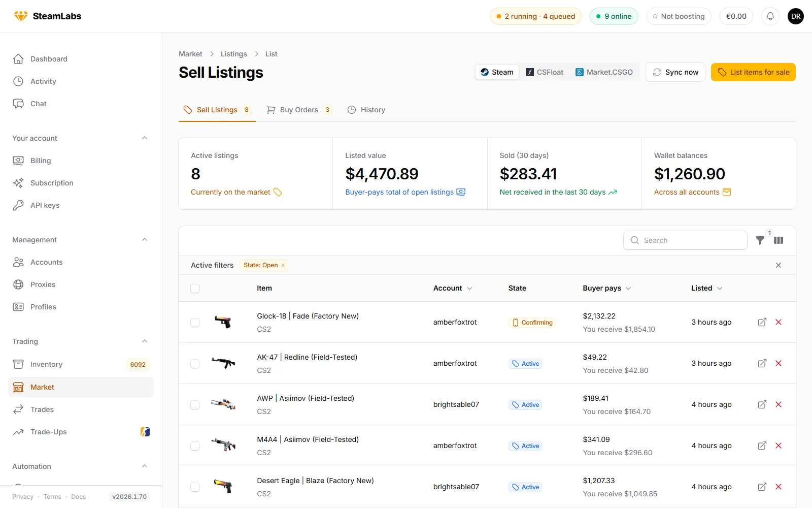
Task: Open Trade-Ups page
Action: [x=81, y=432]
